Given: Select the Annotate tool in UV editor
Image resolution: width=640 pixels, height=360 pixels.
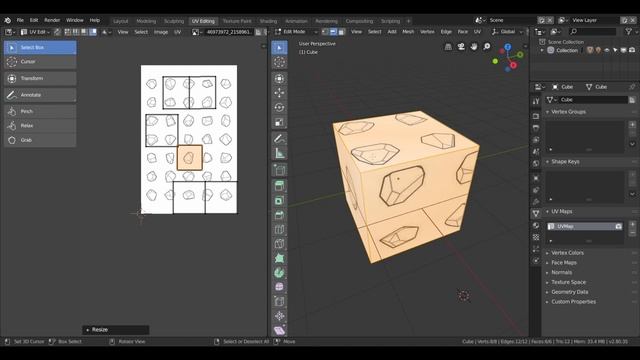Looking at the screenshot, I should 40,95.
